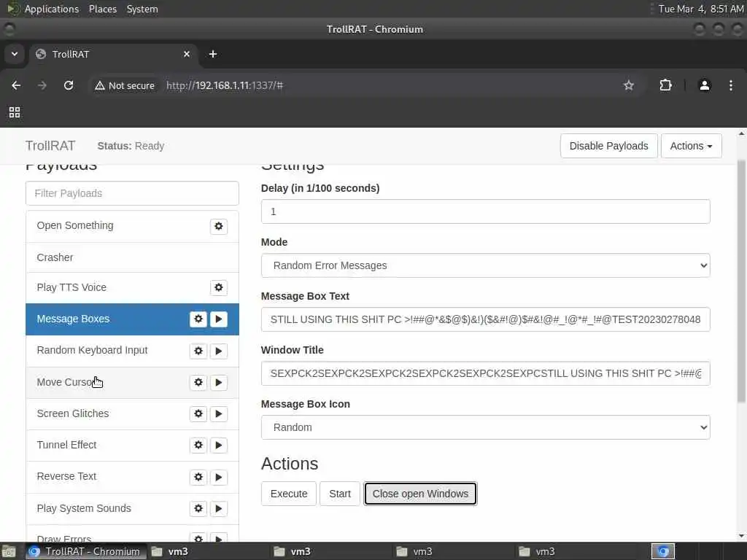Start Play System Sounds play icon

219,508
